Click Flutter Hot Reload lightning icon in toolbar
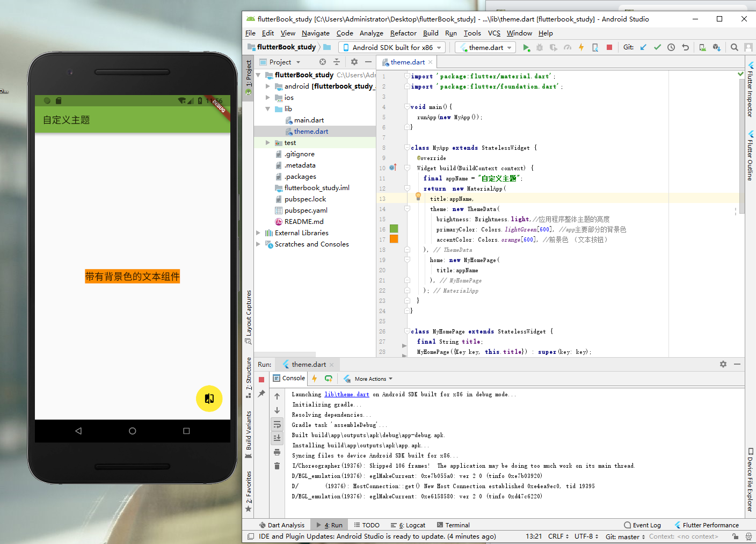 click(x=581, y=48)
